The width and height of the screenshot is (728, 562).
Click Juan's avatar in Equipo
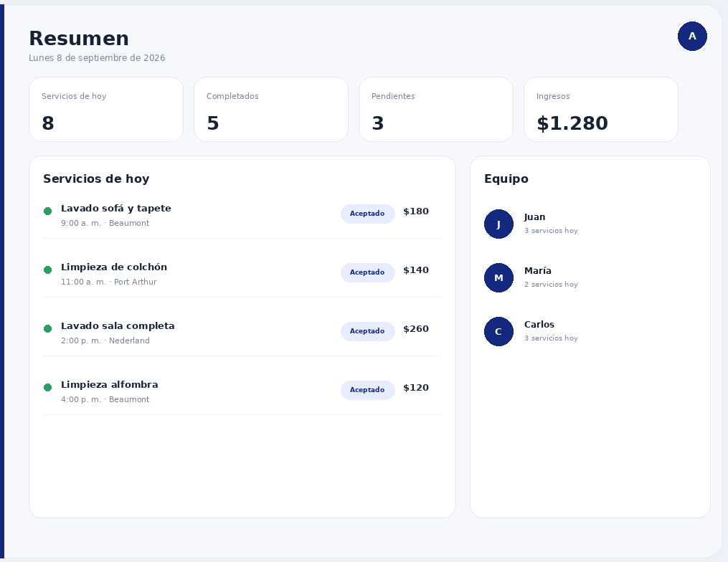(498, 224)
